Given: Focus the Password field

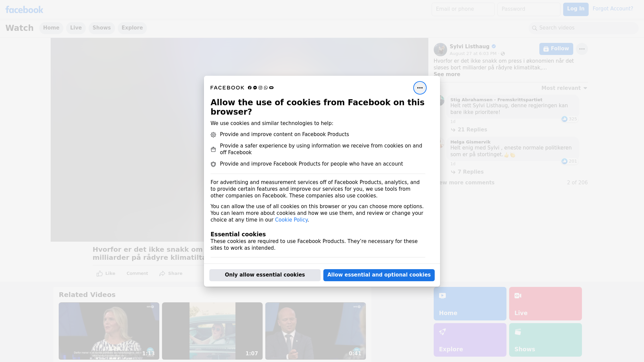Looking at the screenshot, I should [529, 9].
